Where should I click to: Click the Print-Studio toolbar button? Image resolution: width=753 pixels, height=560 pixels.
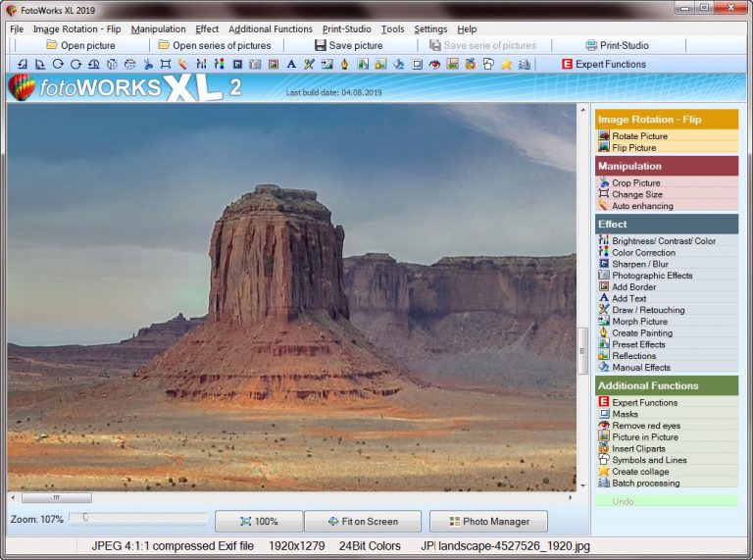click(x=617, y=46)
